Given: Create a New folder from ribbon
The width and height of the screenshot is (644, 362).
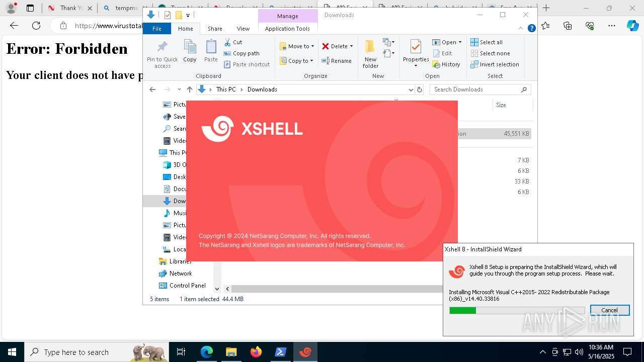Looking at the screenshot, I should click(370, 54).
